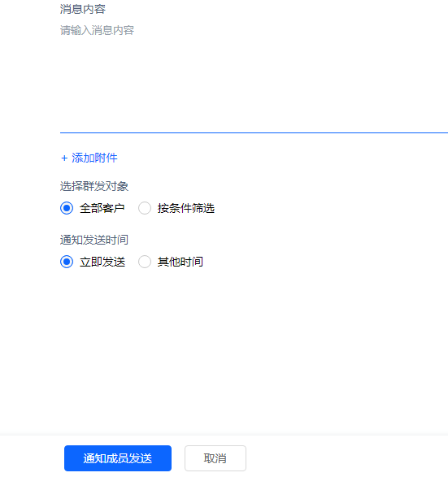448x477 pixels.
Task: Click the plus icon before 添加附件
Action: [64, 158]
